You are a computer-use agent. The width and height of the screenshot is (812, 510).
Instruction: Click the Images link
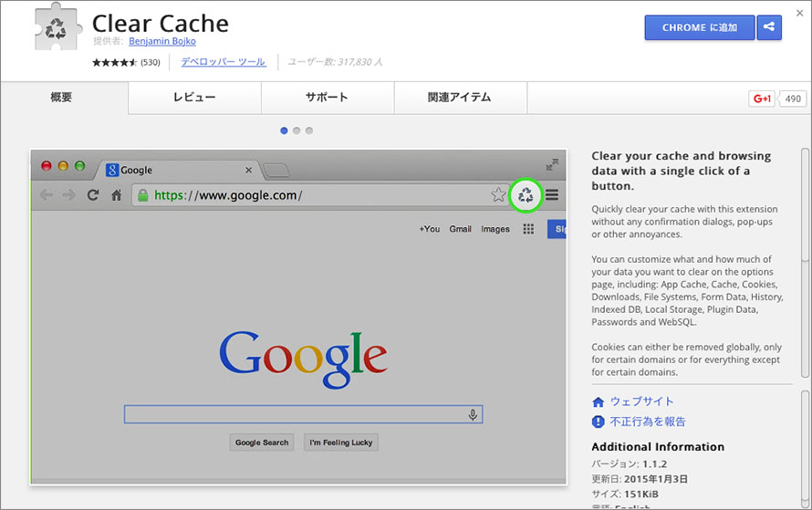point(495,229)
